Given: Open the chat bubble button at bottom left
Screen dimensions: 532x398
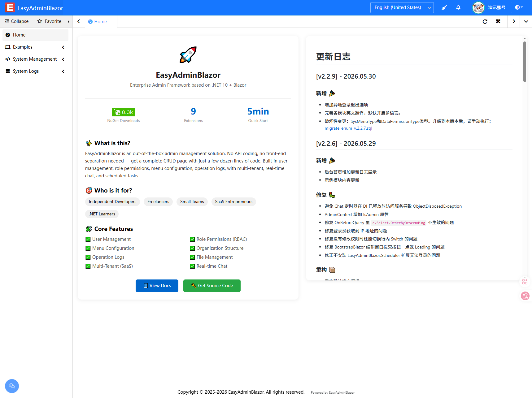Looking at the screenshot, I should [12, 386].
